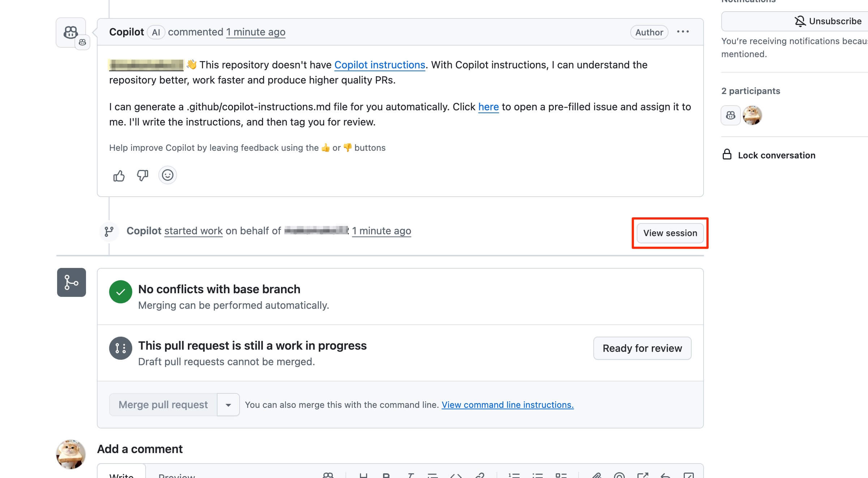Mark the pull request Ready for review
Viewport: 868px width, 478px height.
tap(642, 348)
